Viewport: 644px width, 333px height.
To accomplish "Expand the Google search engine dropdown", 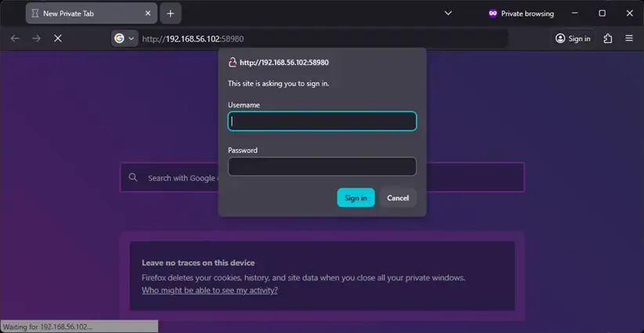I will pyautogui.click(x=124, y=38).
